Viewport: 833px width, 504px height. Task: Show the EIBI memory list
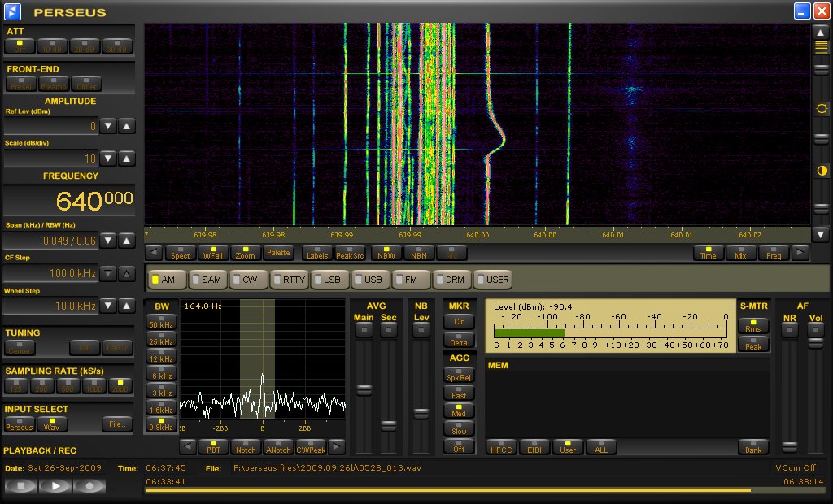click(x=534, y=447)
